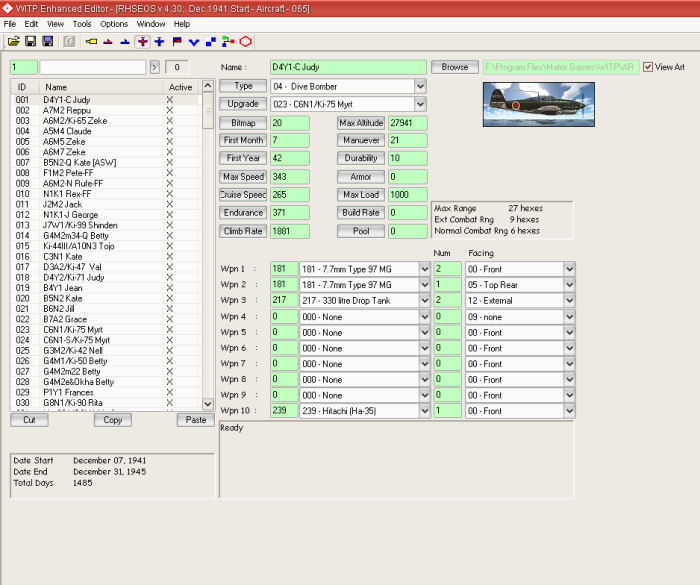700x585 pixels.
Task: Click the Copy button below aircraft list
Action: [112, 420]
